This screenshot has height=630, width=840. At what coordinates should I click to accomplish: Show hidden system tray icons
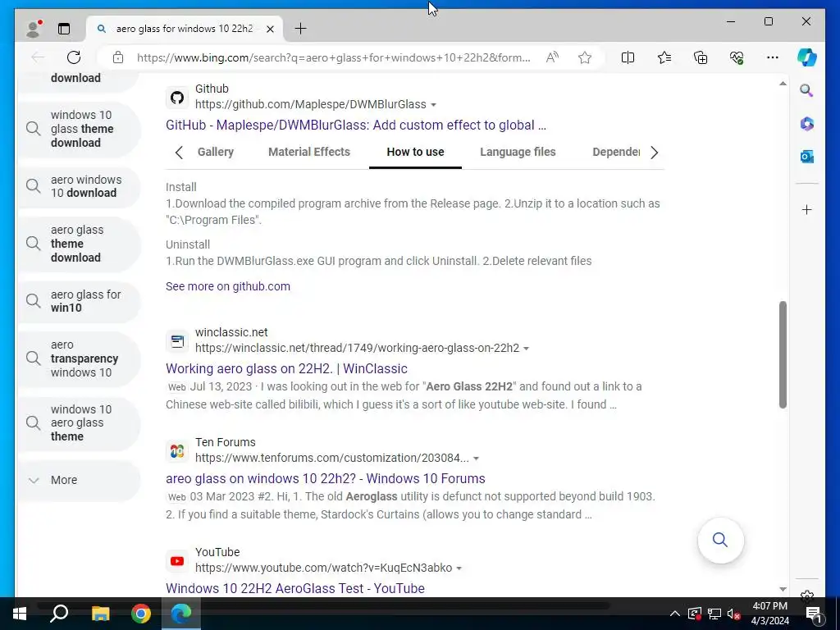click(675, 614)
